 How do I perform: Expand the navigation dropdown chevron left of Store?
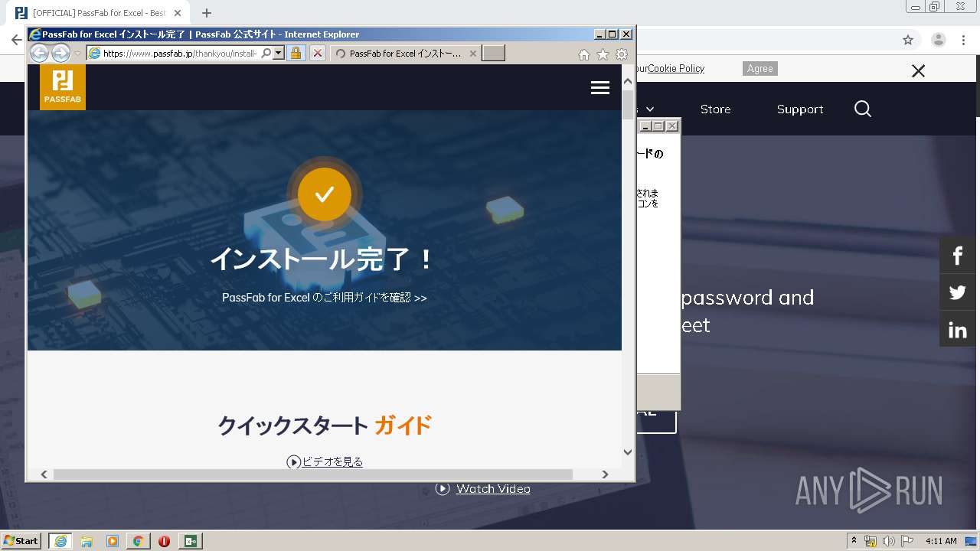coord(650,110)
